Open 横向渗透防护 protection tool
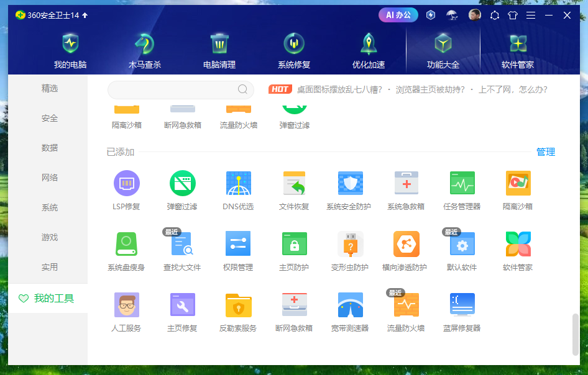Viewport: 588px width, 375px height. point(406,244)
